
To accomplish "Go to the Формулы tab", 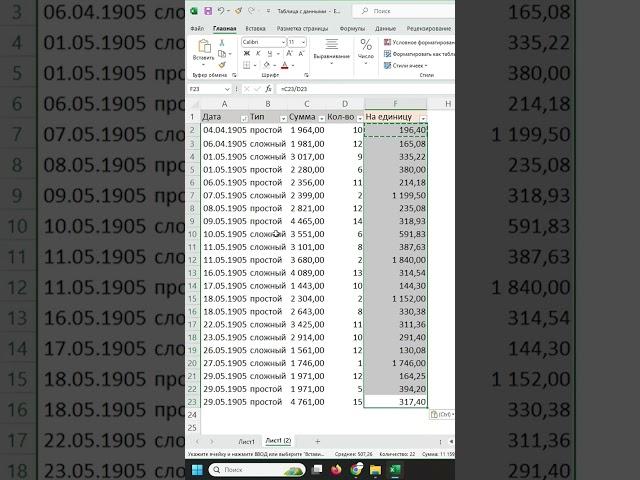I will pos(352,29).
